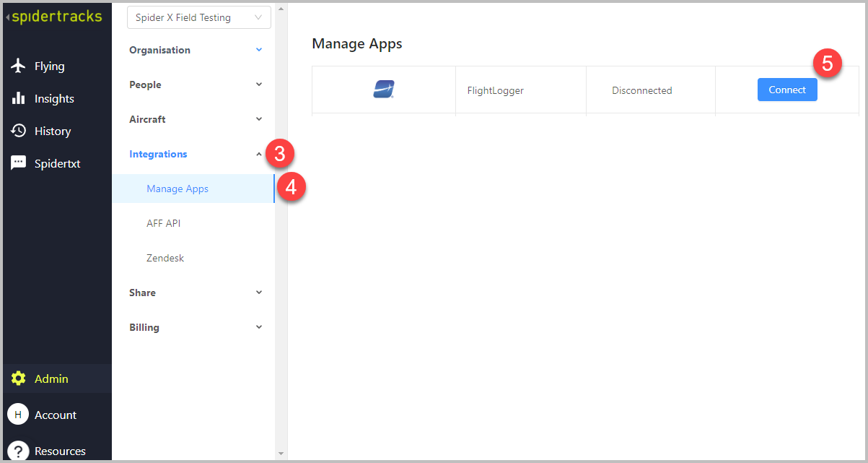Click the Share section label
This screenshot has width=868, height=463.
(x=142, y=293)
